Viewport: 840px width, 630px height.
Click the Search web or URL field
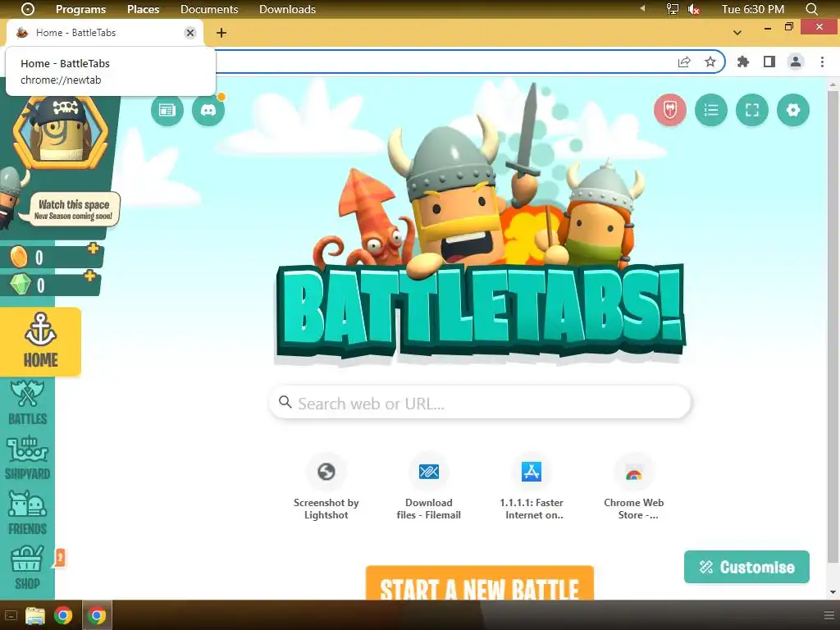480,403
